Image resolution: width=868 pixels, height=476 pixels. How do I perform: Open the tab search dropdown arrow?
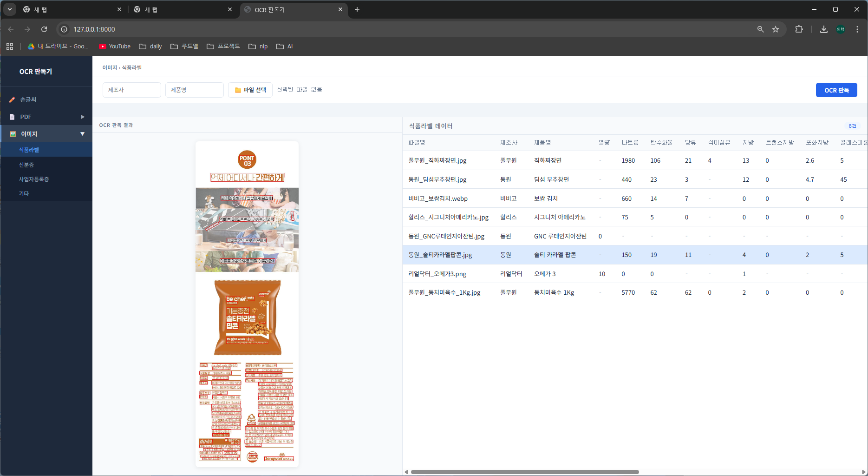click(x=9, y=9)
